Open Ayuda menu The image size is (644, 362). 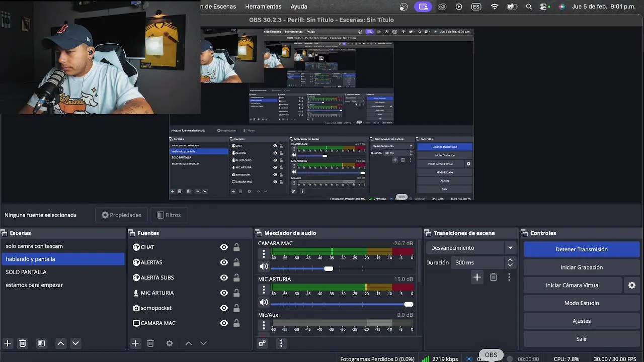299,7
